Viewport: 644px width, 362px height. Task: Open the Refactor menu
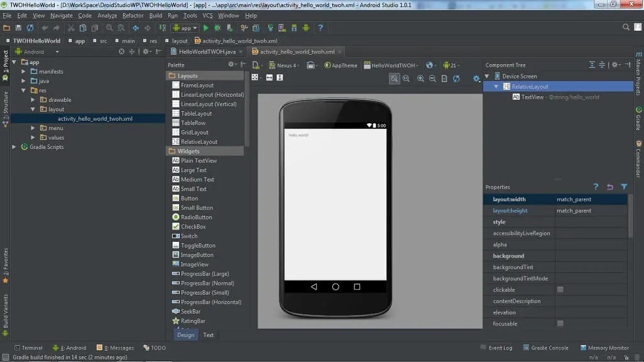[x=133, y=15]
